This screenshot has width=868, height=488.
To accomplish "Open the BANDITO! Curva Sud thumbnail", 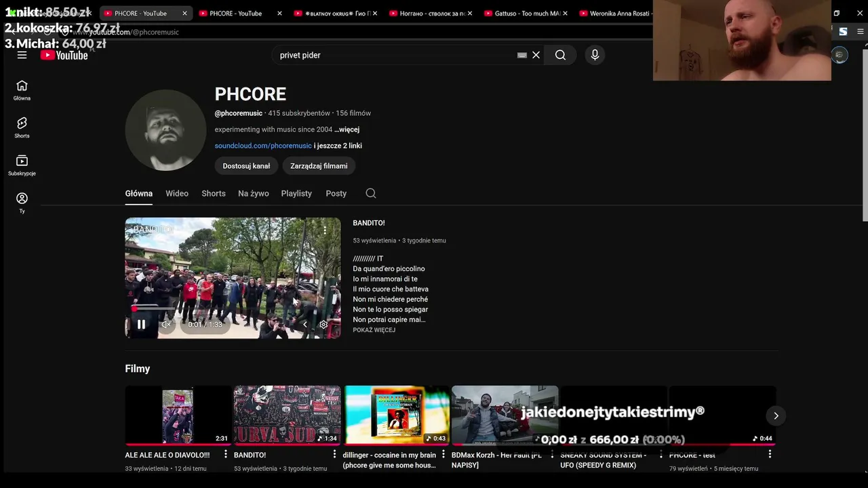I will tap(288, 415).
